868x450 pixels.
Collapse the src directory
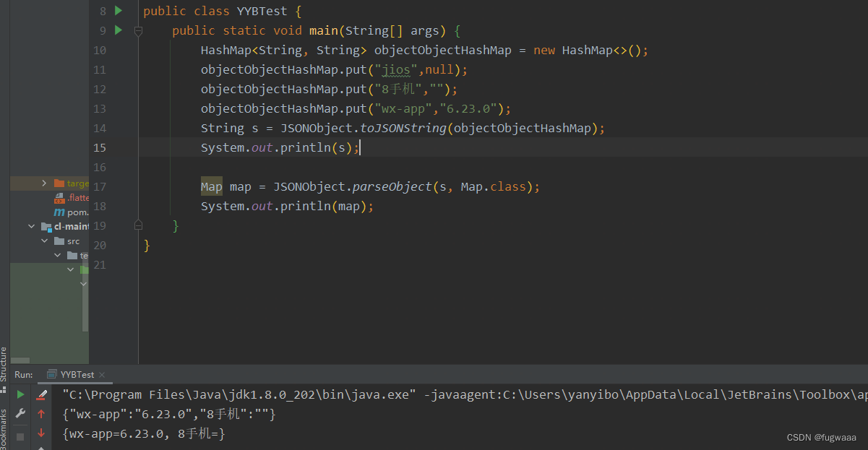coord(44,241)
